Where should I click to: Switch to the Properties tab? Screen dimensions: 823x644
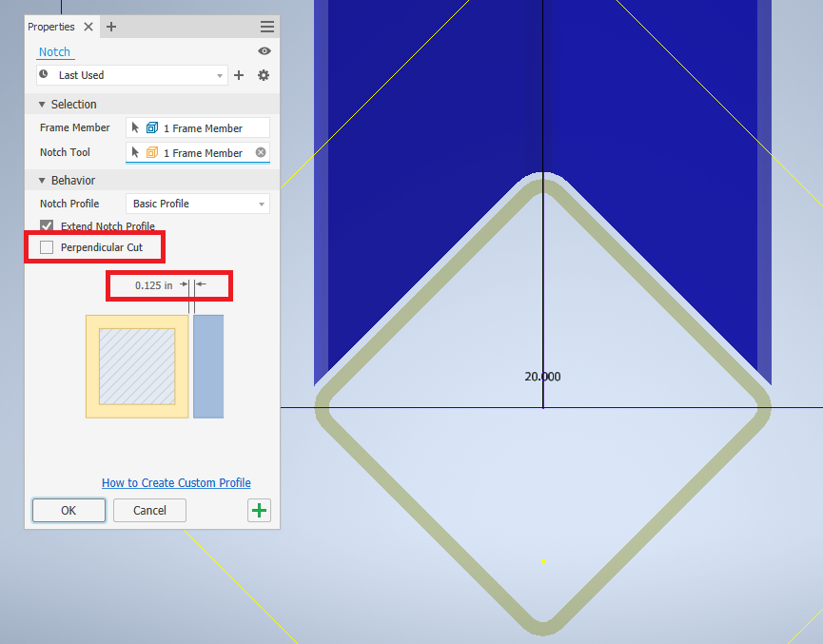pyautogui.click(x=51, y=27)
